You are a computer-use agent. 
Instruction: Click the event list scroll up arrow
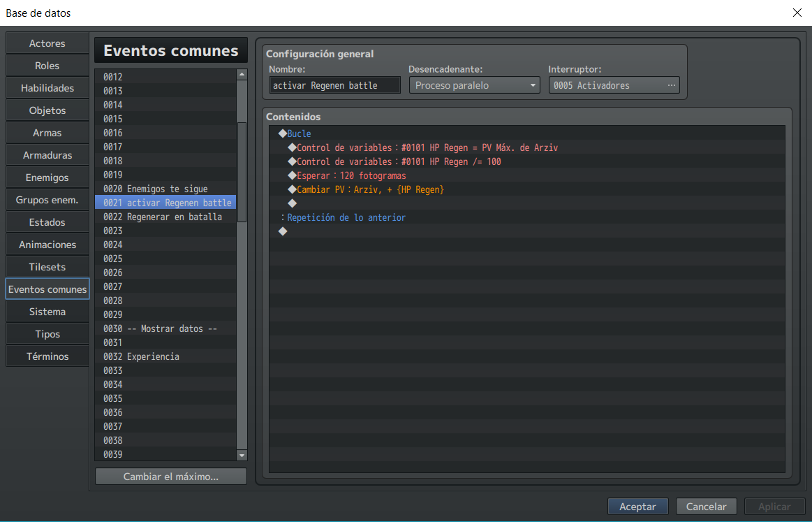pos(242,75)
